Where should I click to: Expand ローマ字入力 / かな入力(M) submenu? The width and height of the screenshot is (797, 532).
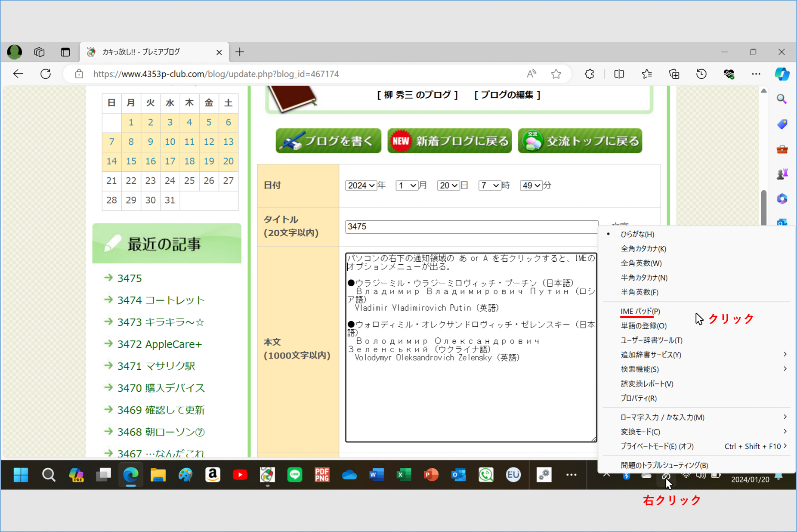click(696, 417)
